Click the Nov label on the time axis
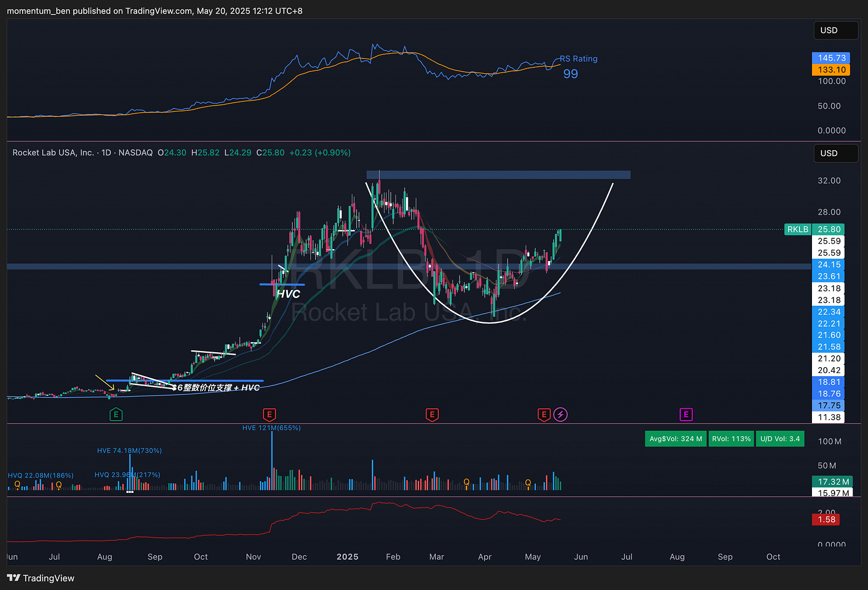The width and height of the screenshot is (868, 590). coord(253,557)
